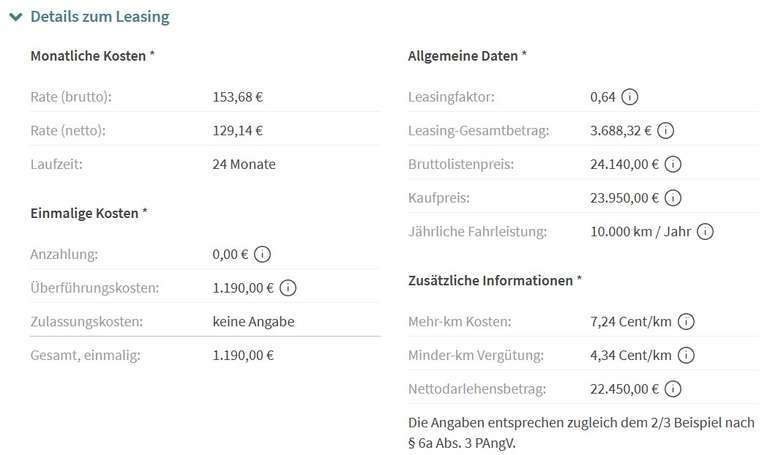This screenshot has height=455, width=770.
Task: Click the Einmalige Kosten heading
Action: point(89,213)
